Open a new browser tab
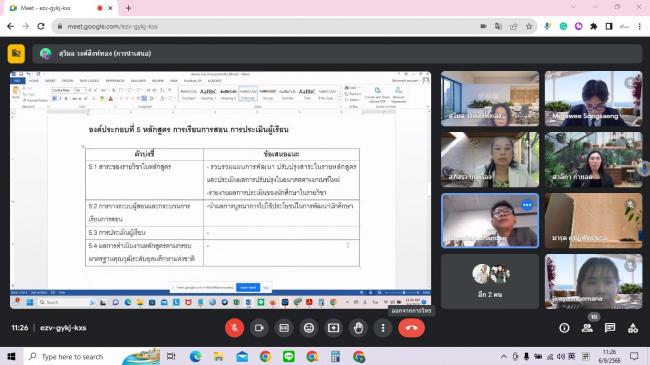The width and height of the screenshot is (650, 365). pyautogui.click(x=128, y=8)
